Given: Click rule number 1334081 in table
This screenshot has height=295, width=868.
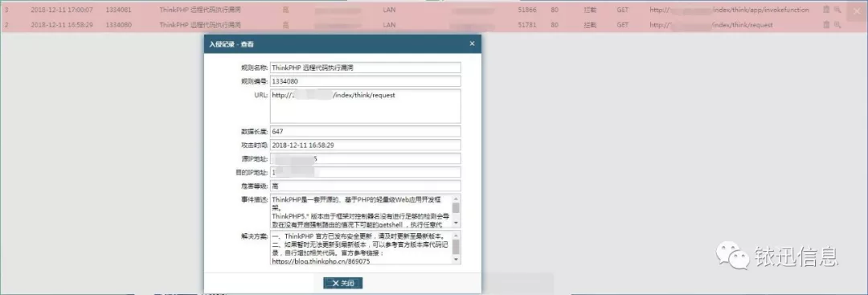Looking at the screenshot, I should pyautogui.click(x=118, y=10).
